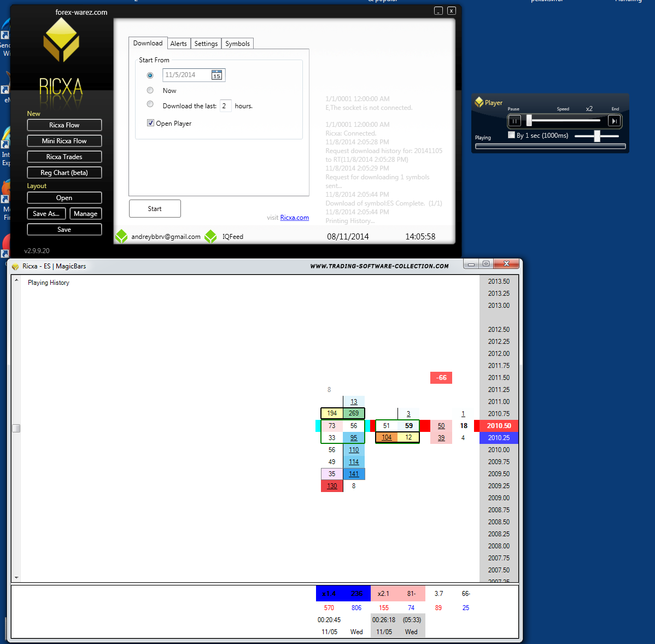The image size is (655, 644).
Task: Skip to End in the Player
Action: [614, 121]
